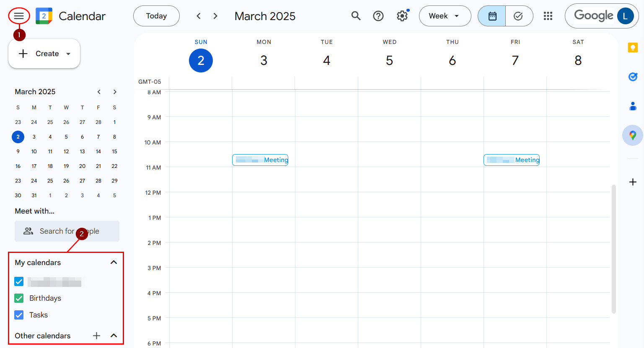Toggle the Birthdays calendar checkbox
644x348 pixels.
(x=19, y=298)
